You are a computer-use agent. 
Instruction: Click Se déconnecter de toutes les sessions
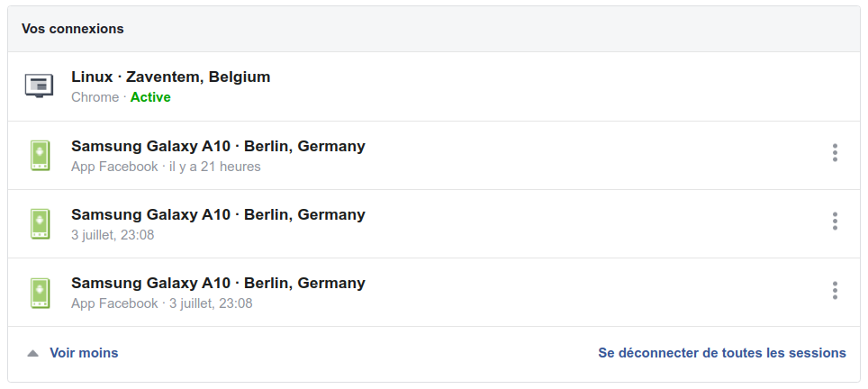722,353
